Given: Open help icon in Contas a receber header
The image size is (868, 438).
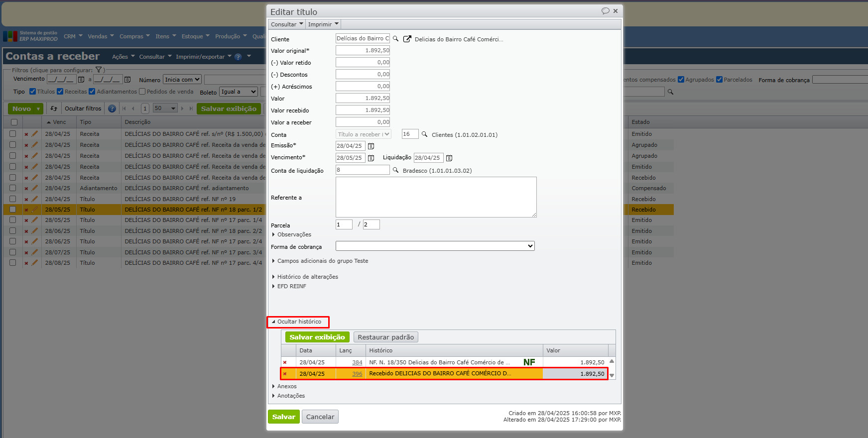Looking at the screenshot, I should tap(238, 57).
